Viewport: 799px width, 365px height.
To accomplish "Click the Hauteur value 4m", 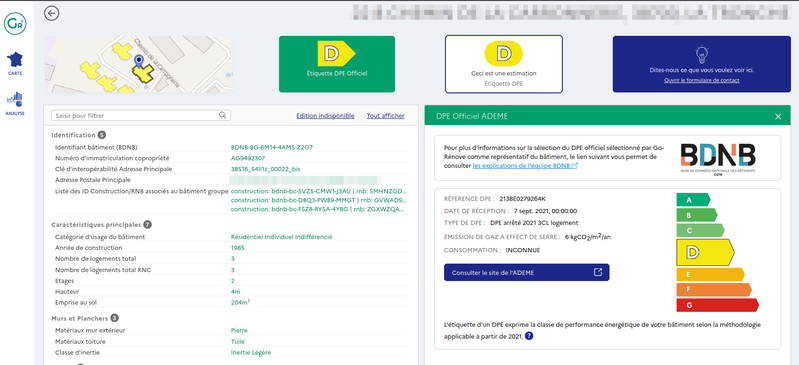I will (x=235, y=292).
